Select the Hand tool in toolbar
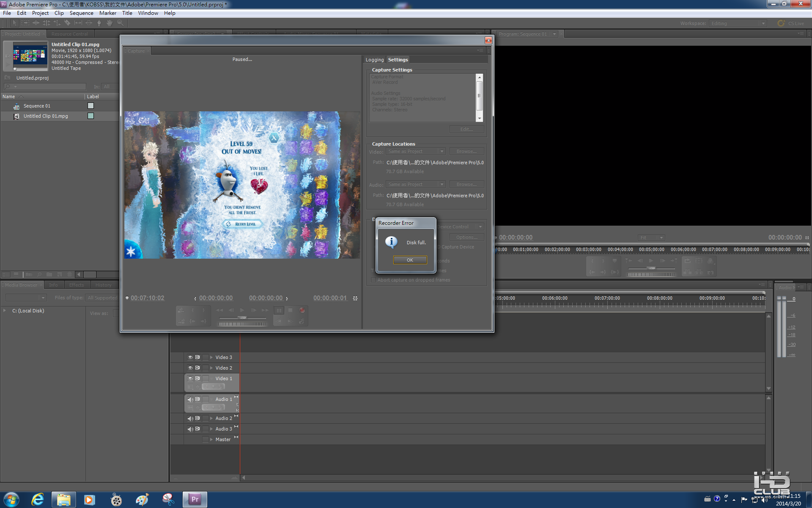The image size is (812, 508). click(110, 23)
